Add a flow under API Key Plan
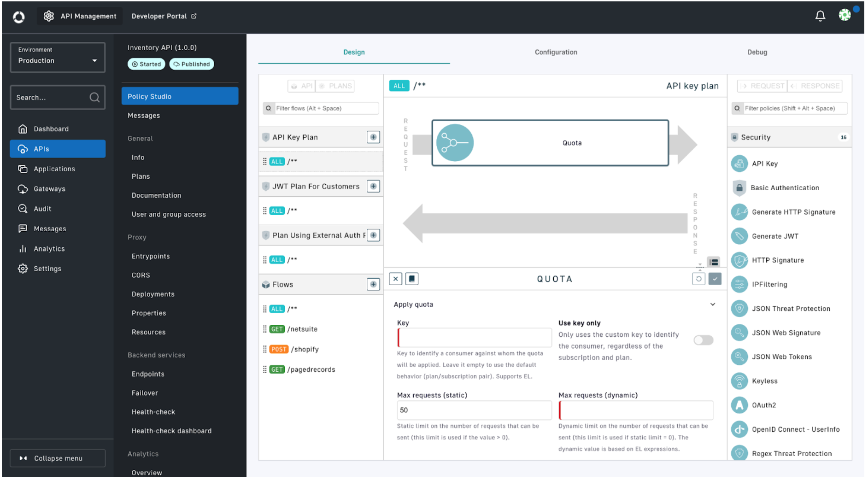Image resolution: width=868 pixels, height=480 pixels. pyautogui.click(x=373, y=137)
